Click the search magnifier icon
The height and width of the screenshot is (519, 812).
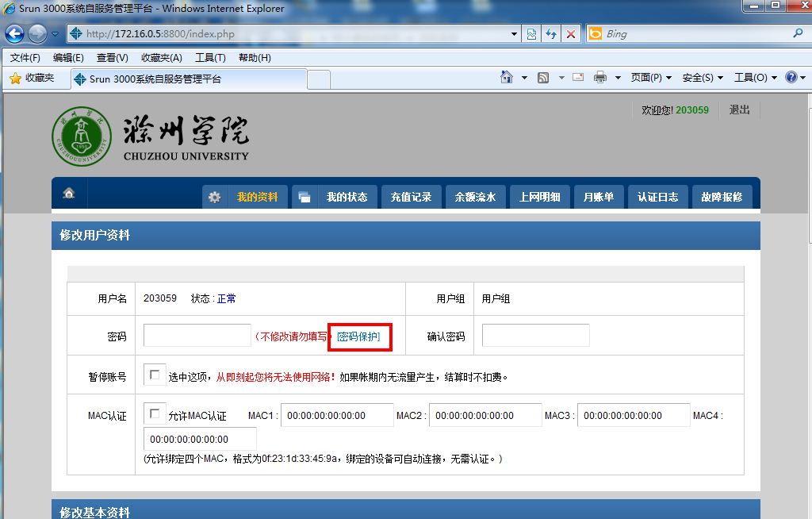pos(798,33)
